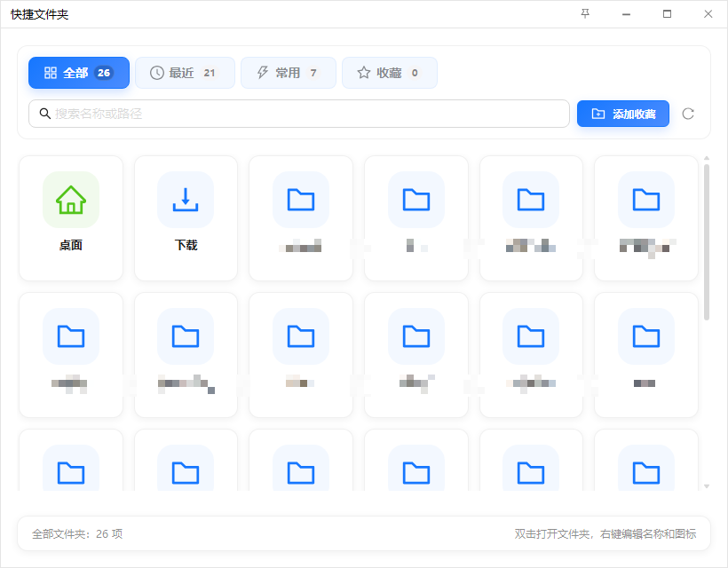Close the 快捷文件夹 window
Image resolution: width=728 pixels, height=568 pixels.
pyautogui.click(x=708, y=14)
